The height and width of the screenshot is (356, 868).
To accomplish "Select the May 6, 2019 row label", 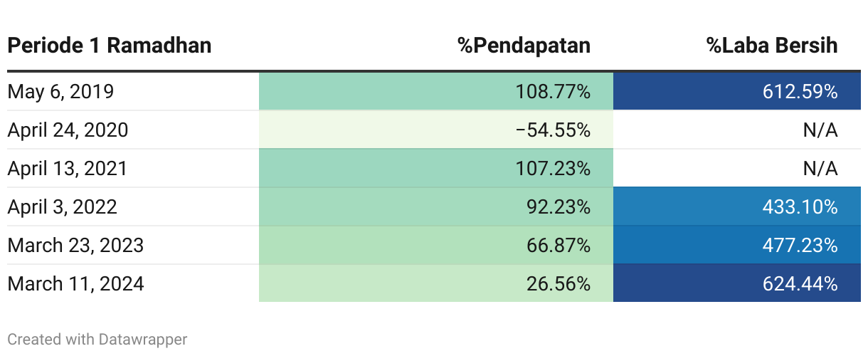I will (x=60, y=91).
